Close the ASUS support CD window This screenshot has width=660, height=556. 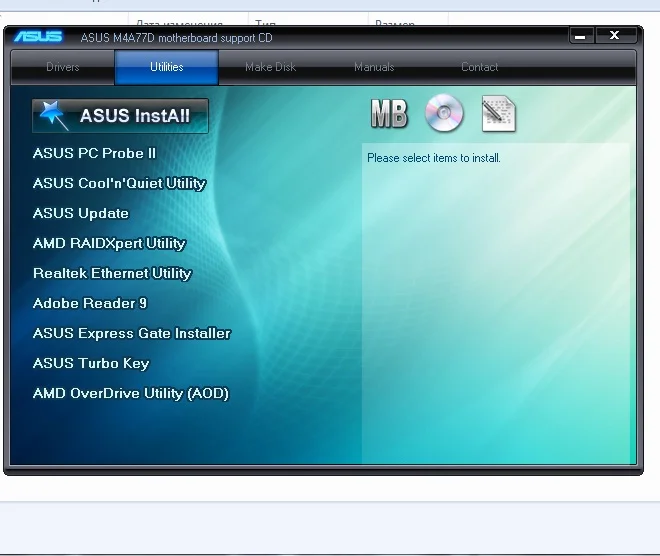615,35
